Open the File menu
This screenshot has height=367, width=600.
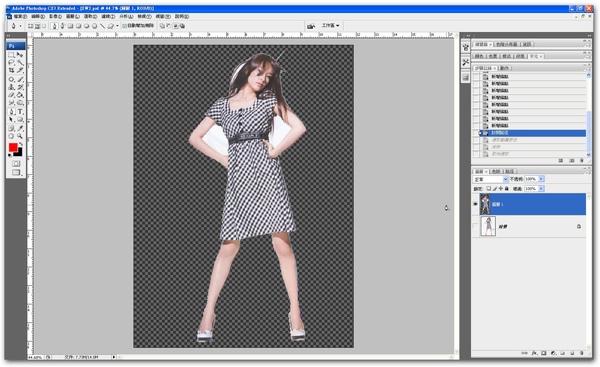coord(20,16)
